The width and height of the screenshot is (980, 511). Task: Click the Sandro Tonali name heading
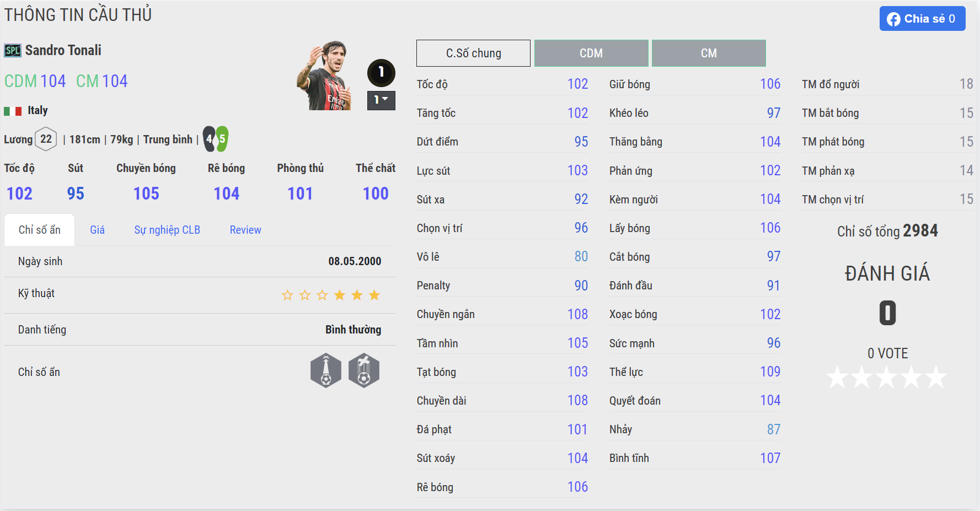[63, 50]
